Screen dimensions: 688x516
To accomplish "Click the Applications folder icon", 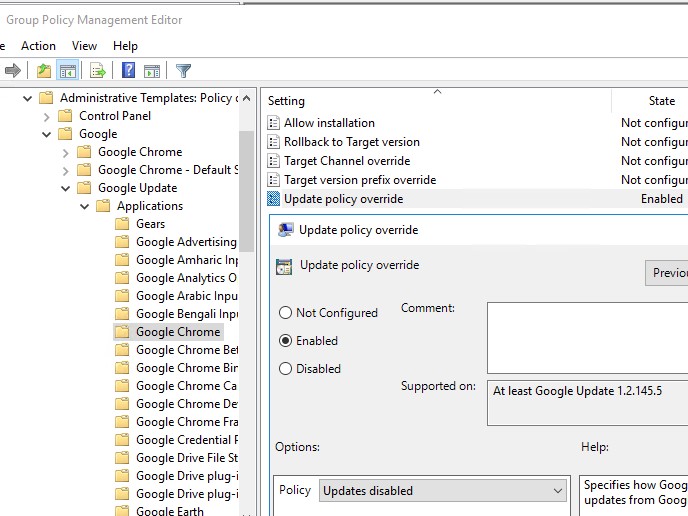I will click(x=103, y=206).
